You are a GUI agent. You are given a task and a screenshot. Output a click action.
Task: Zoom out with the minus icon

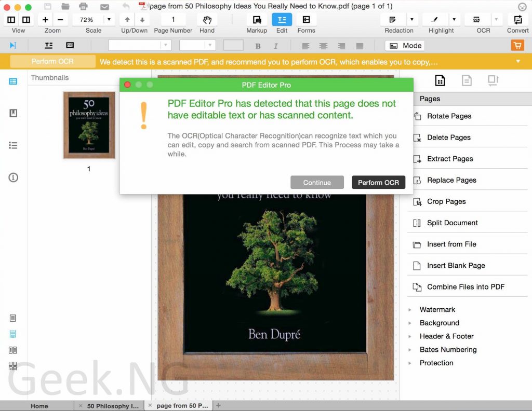(x=60, y=20)
